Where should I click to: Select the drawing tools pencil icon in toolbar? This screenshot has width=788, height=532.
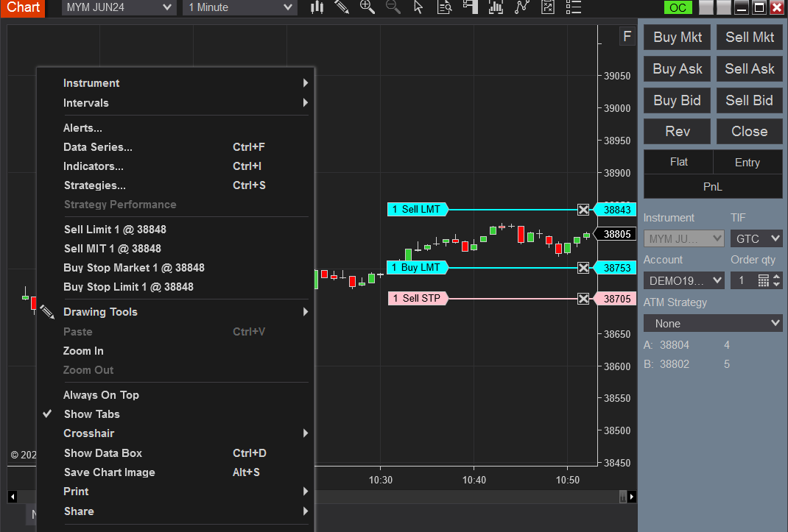342,7
